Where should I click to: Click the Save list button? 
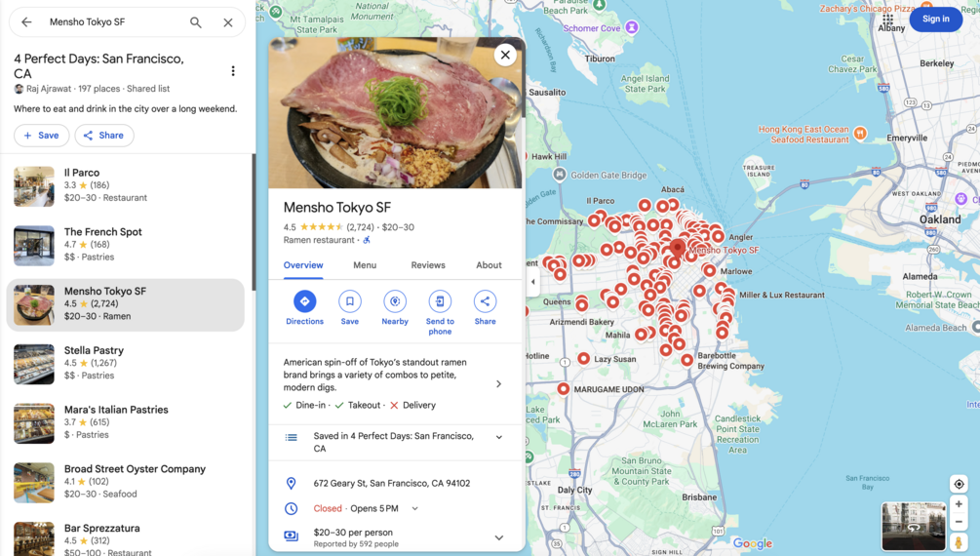click(x=41, y=135)
